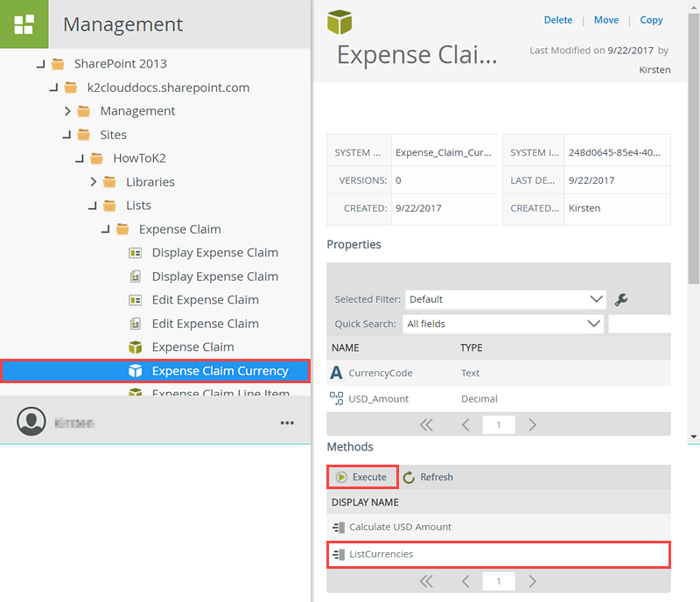Go to previous page of Properties list

point(465,424)
